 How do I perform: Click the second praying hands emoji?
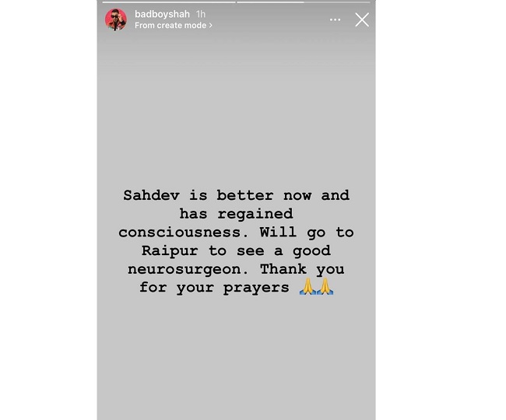point(325,286)
